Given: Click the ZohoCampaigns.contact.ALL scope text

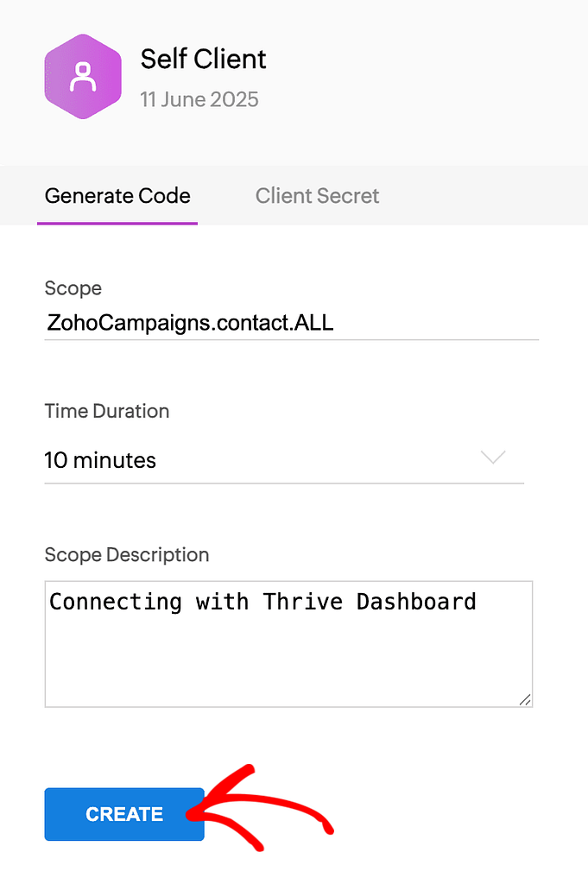Looking at the screenshot, I should tap(191, 323).
